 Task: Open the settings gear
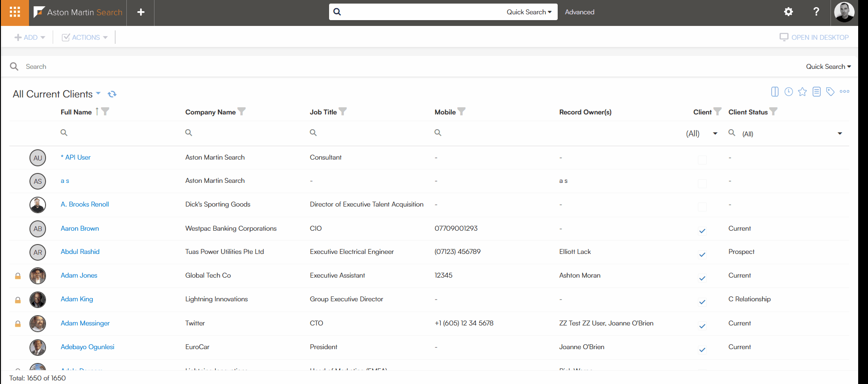(x=789, y=12)
